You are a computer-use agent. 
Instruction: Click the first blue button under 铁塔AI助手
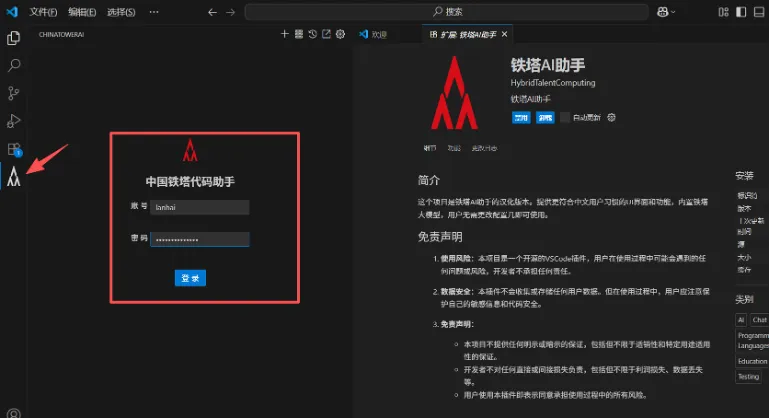tap(521, 118)
